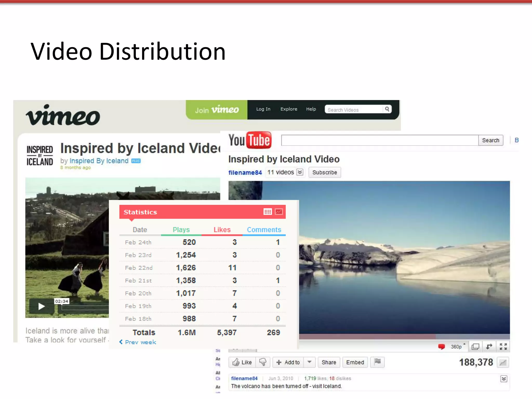Viewport: 532px width, 399px height.
Task: Click the Vimeo search magnifier icon
Action: click(x=387, y=109)
